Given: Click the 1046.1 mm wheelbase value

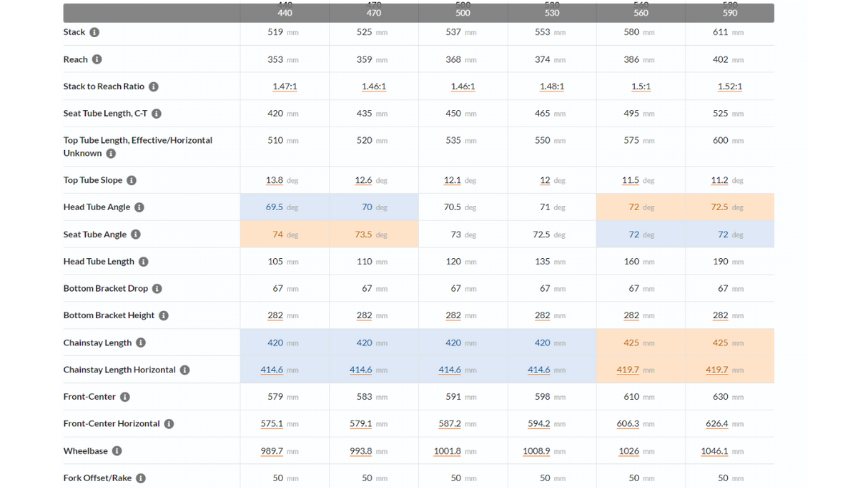Looking at the screenshot, I should 714,451.
